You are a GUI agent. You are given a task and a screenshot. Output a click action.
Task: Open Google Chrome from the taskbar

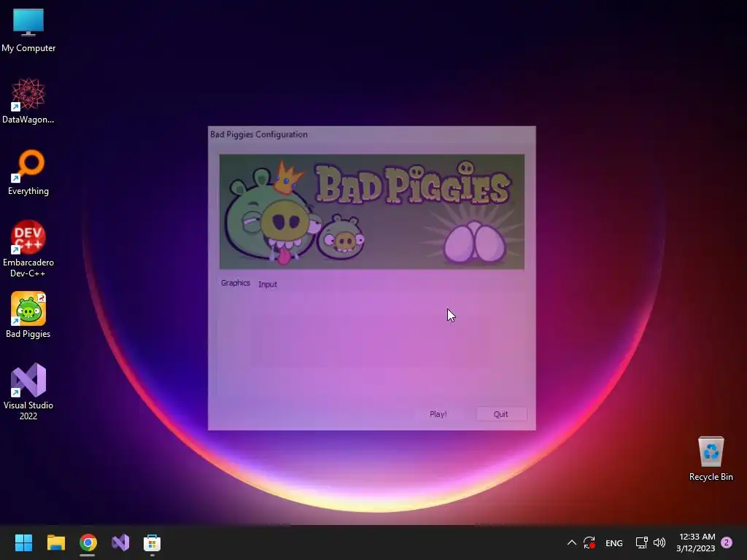[88, 542]
